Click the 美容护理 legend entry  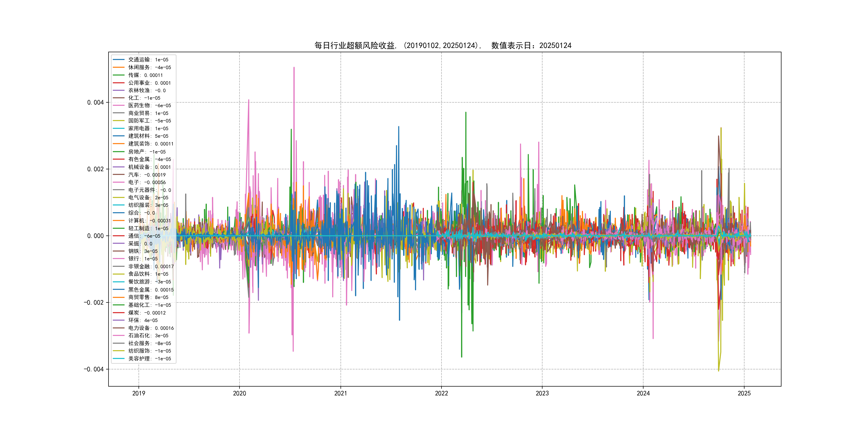(x=149, y=358)
